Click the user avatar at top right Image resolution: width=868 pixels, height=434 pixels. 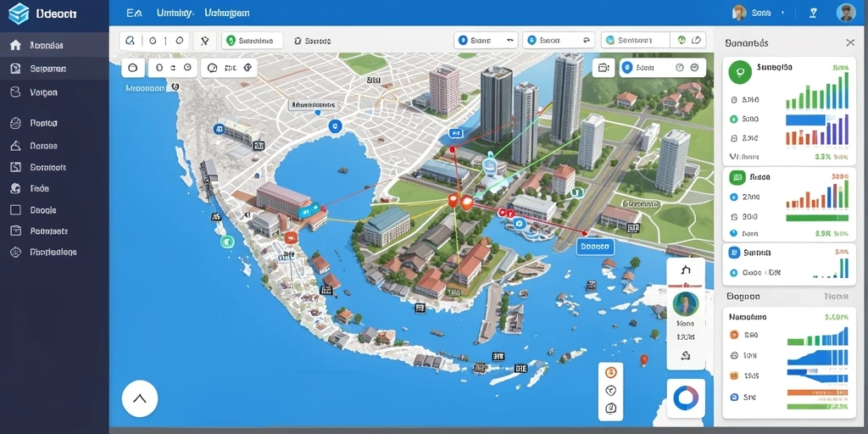tap(845, 13)
